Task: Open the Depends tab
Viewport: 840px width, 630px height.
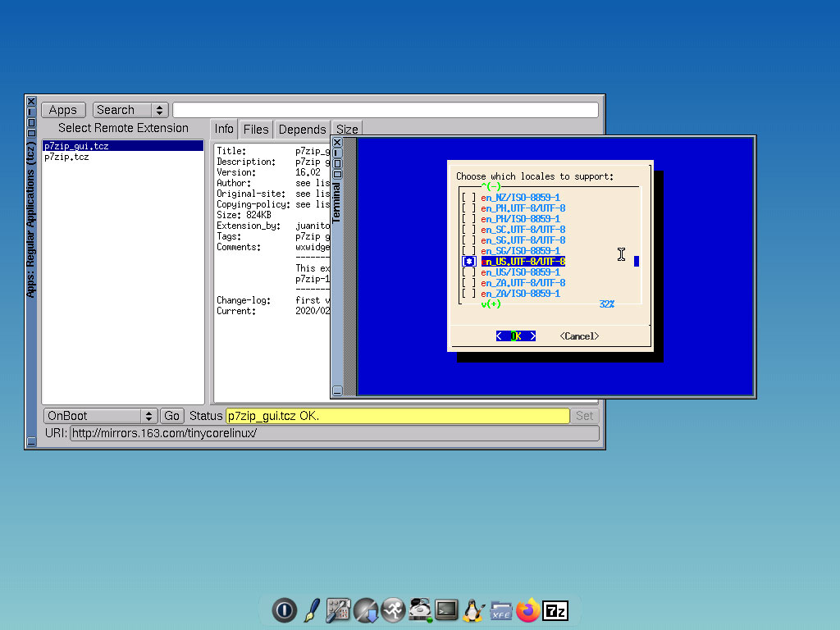Action: 302,129
